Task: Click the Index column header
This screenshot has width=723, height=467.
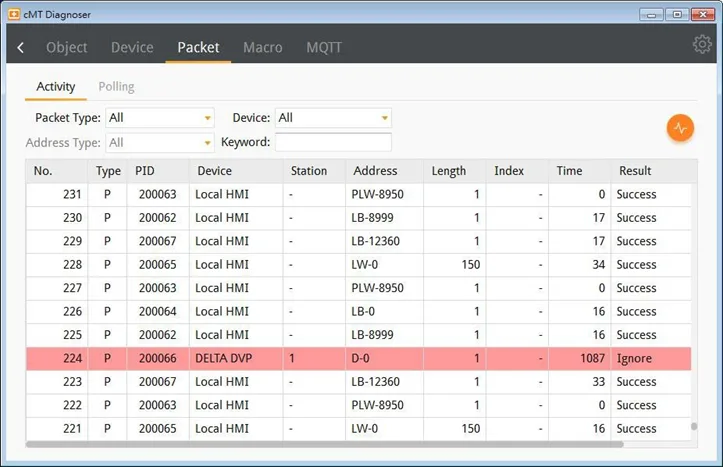Action: 517,171
